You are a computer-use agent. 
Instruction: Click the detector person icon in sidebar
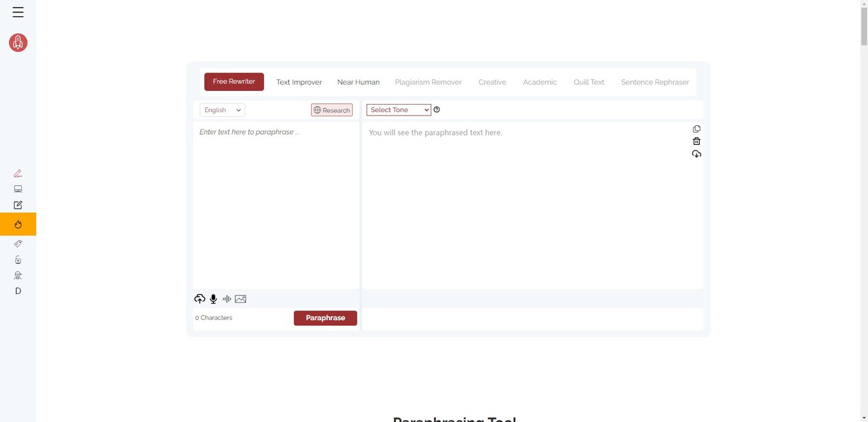coord(18,275)
